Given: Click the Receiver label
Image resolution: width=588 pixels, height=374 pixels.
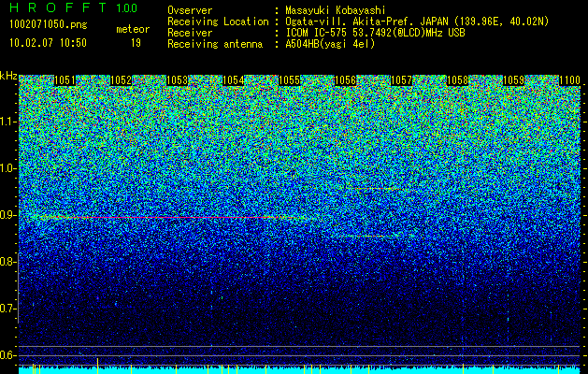Looking at the screenshot, I should coord(190,33).
